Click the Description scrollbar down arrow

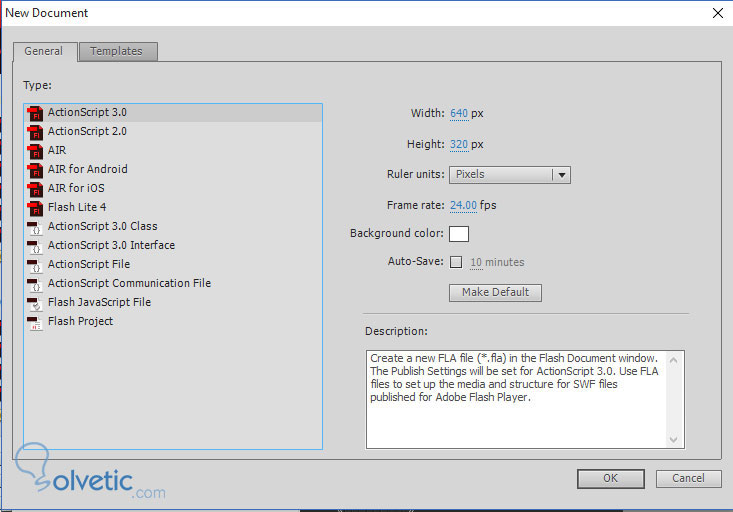click(674, 440)
